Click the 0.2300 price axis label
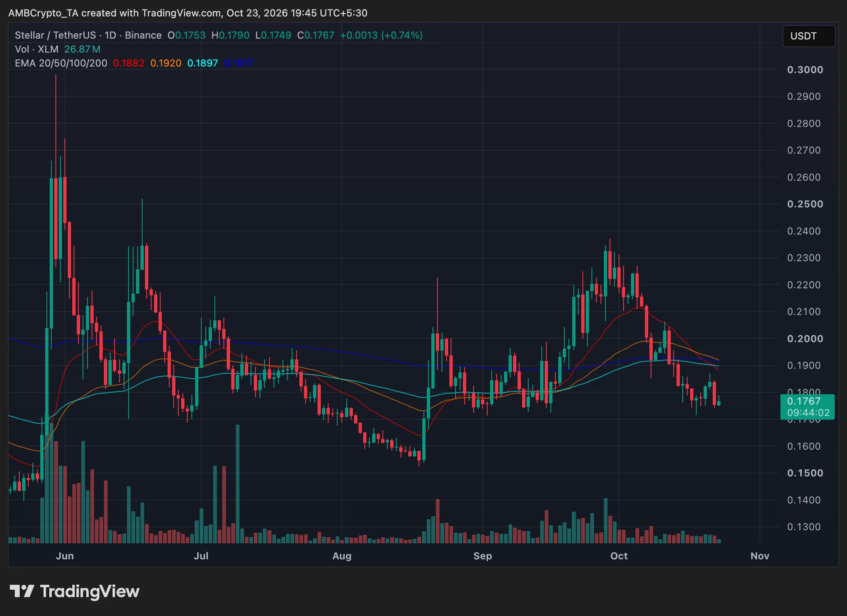This screenshot has width=847, height=616. [804, 258]
